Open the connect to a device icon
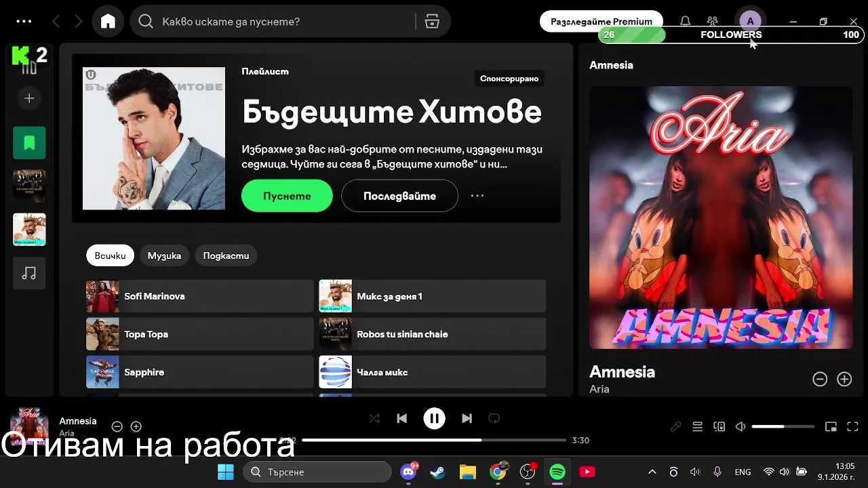Viewport: 868px width, 488px height. pos(719,426)
